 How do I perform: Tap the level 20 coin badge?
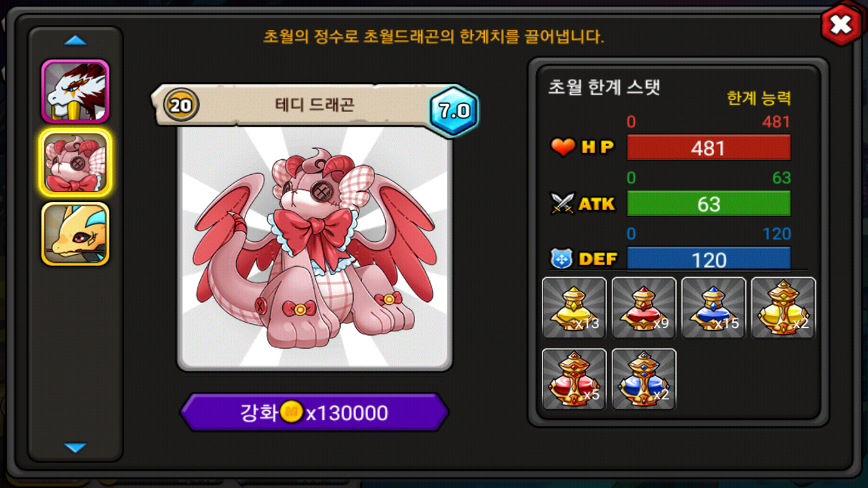(x=180, y=105)
